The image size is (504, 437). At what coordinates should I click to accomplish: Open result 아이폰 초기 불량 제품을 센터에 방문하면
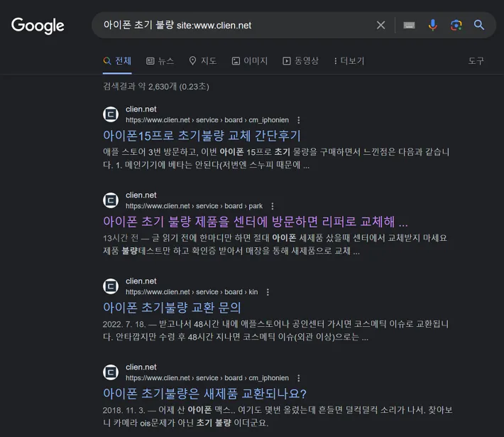(x=256, y=222)
